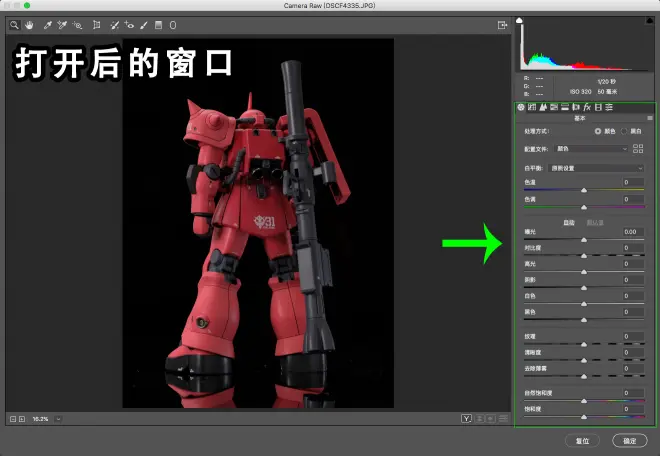Click the 高光 highlights slider handle
The image size is (660, 456).
(x=584, y=272)
